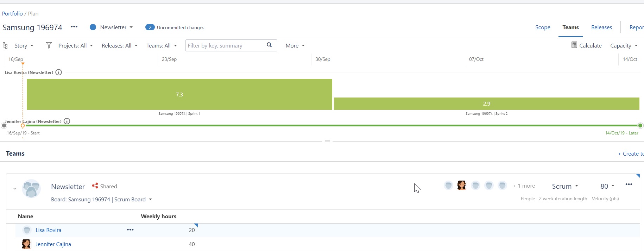Switch to the Releases tab
Screen dimensions: 644x251
click(x=601, y=27)
